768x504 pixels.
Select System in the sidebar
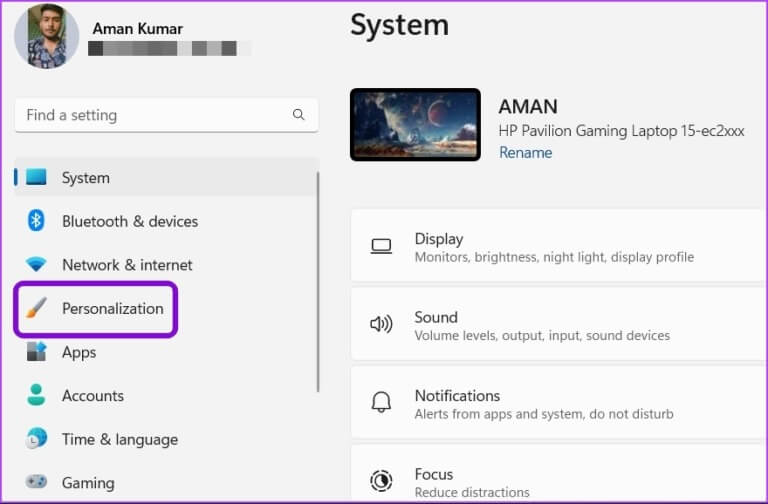click(167, 177)
